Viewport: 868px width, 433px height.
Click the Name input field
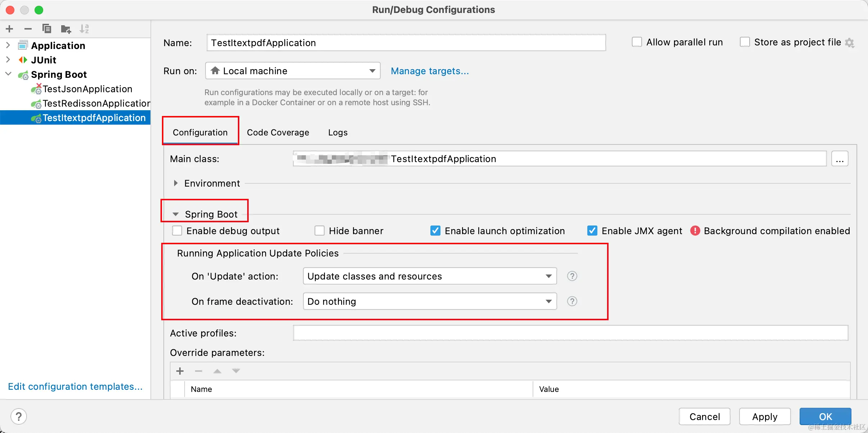click(x=406, y=43)
